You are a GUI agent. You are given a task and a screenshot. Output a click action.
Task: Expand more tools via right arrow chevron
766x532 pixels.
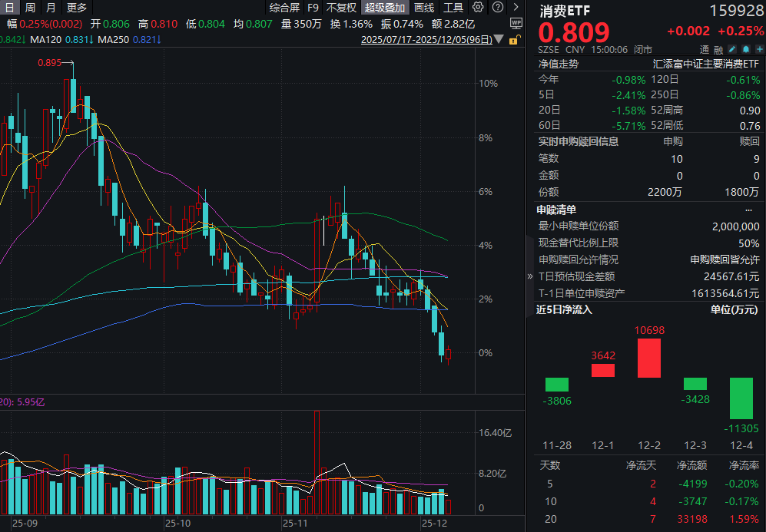coord(516,7)
